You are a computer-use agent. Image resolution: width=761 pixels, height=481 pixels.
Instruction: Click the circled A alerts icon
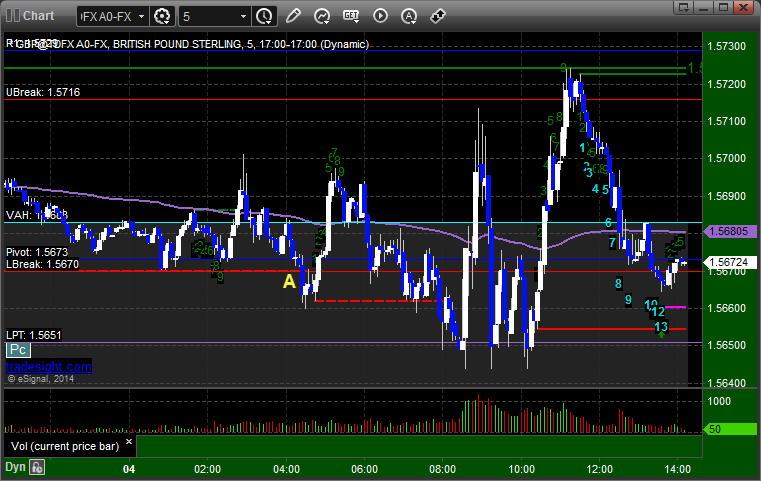point(409,16)
